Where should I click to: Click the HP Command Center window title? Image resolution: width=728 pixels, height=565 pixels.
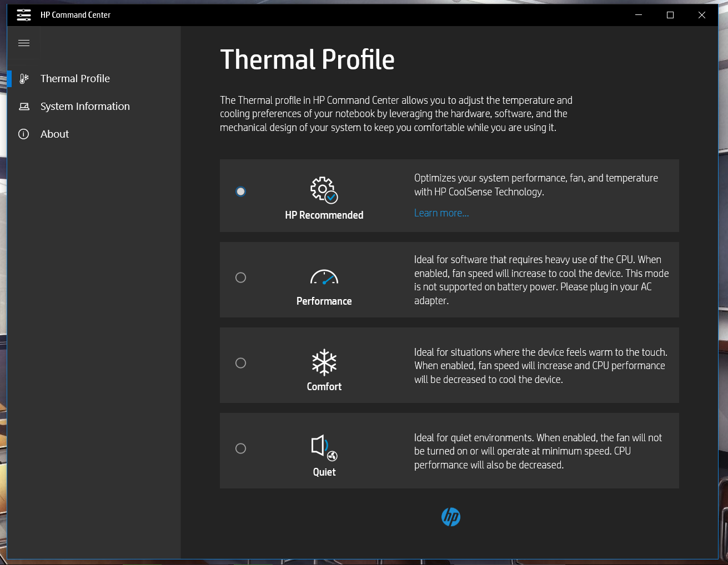click(76, 15)
